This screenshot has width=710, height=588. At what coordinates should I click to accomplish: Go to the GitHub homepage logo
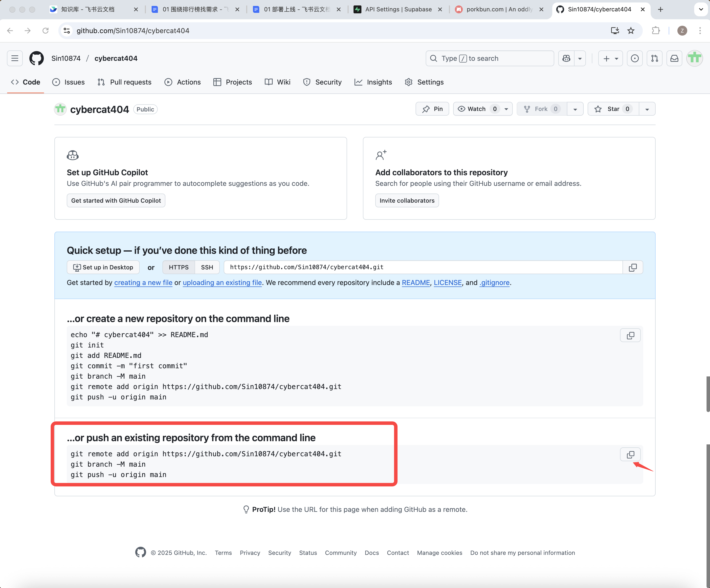coord(37,59)
